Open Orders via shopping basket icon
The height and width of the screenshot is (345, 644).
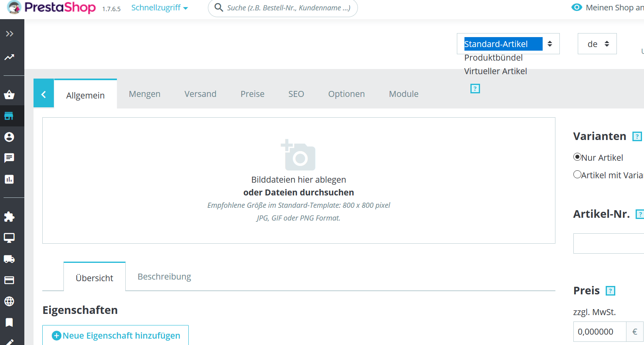9,95
